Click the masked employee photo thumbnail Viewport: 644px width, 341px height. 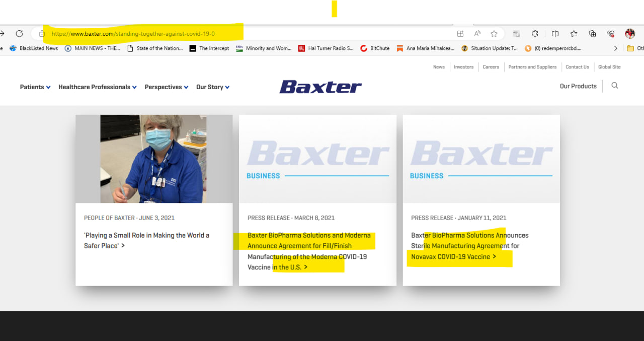pos(154,159)
